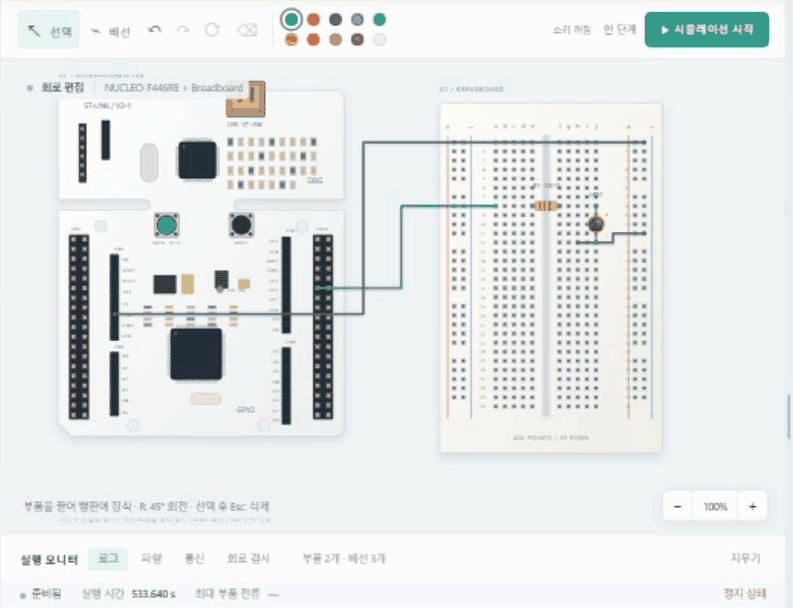Choose the pale white color swatch
Image resolution: width=793 pixels, height=608 pixels.
pyautogui.click(x=379, y=39)
